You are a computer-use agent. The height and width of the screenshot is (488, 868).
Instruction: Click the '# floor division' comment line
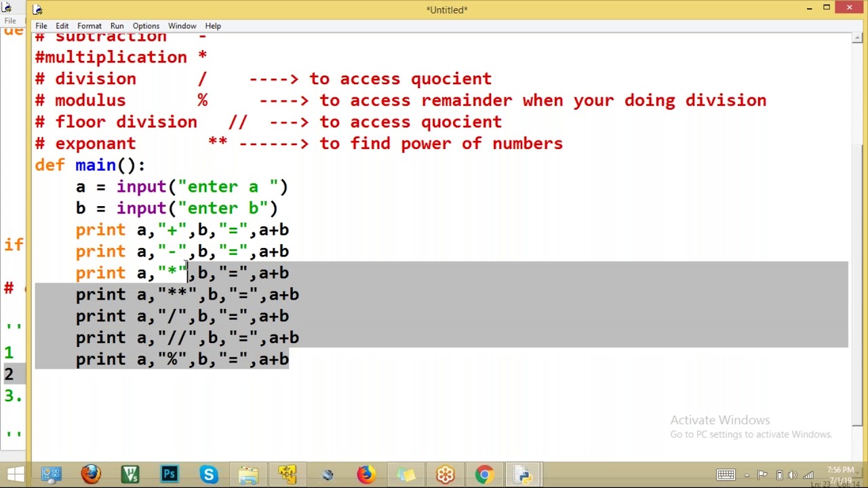tap(268, 123)
